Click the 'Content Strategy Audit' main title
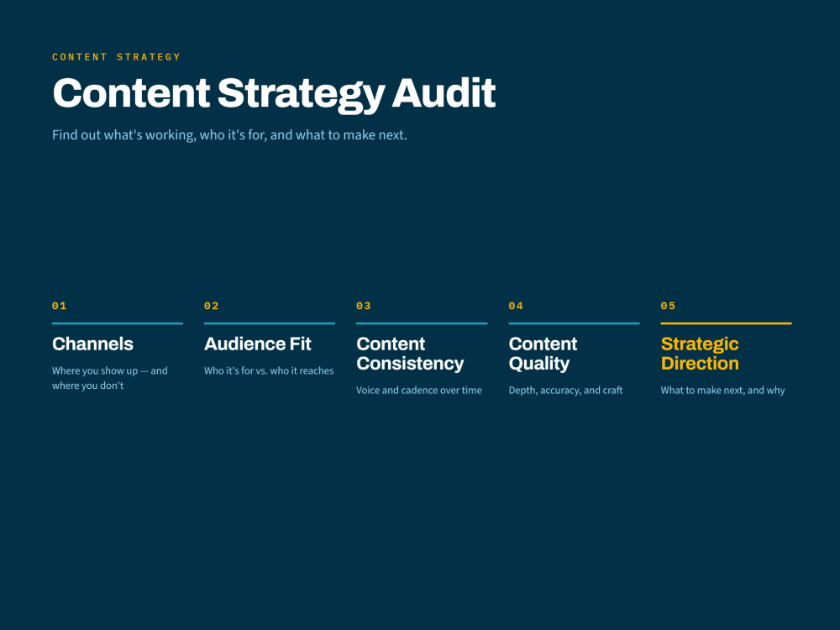Image resolution: width=840 pixels, height=630 pixels. pos(274,94)
